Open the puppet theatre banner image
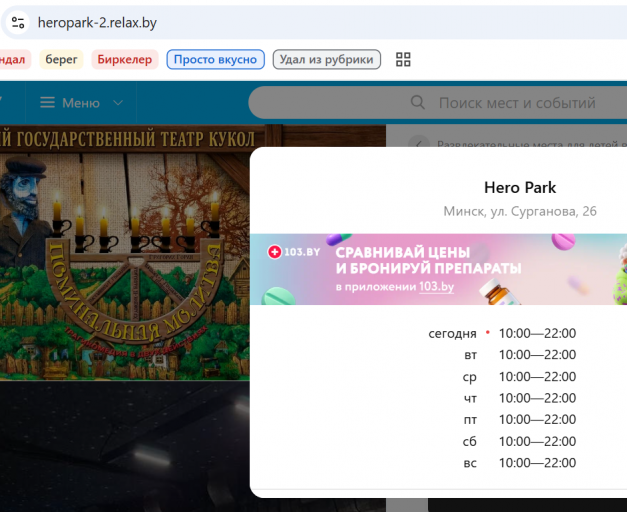This screenshot has width=627, height=512. pyautogui.click(x=125, y=252)
